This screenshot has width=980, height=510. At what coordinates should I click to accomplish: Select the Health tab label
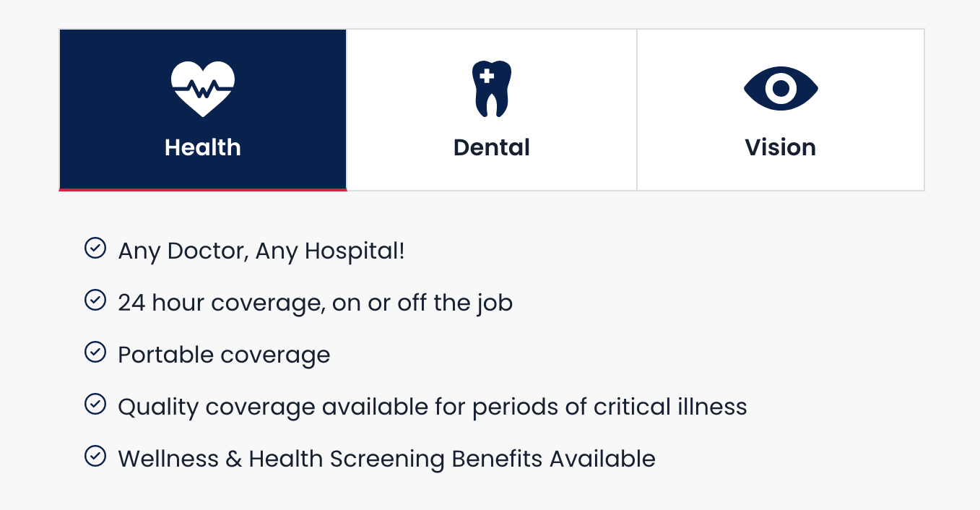pos(203,147)
